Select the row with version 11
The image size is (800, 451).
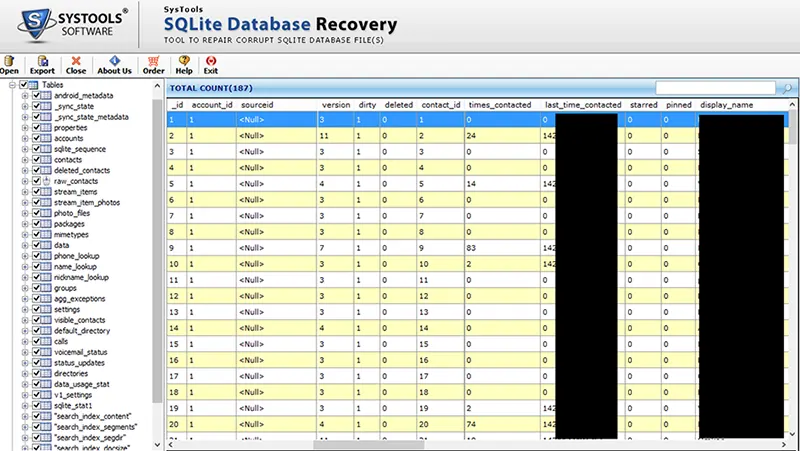pos(477,136)
